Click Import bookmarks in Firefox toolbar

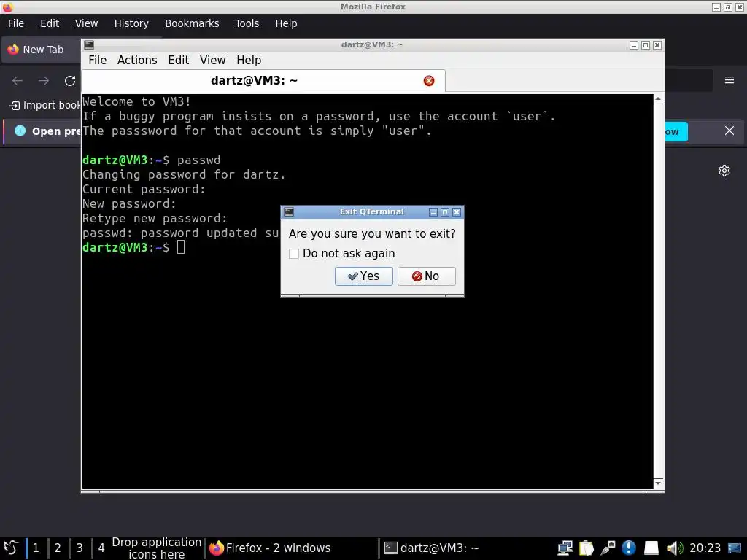coord(46,105)
